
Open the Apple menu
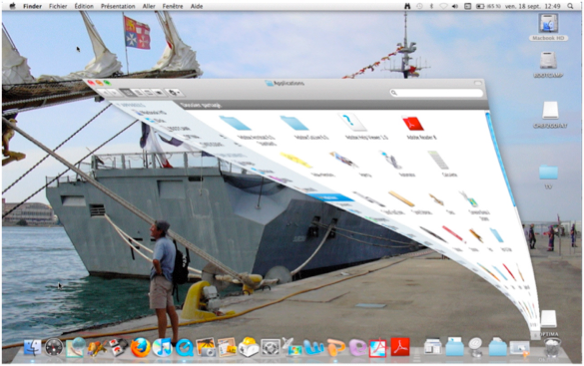pos(12,6)
